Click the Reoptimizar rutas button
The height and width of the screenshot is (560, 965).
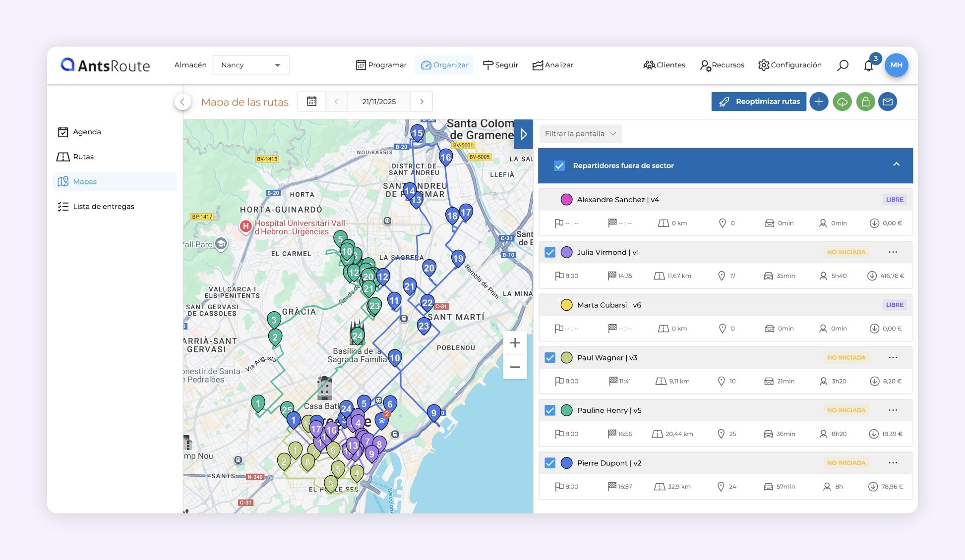coord(758,102)
